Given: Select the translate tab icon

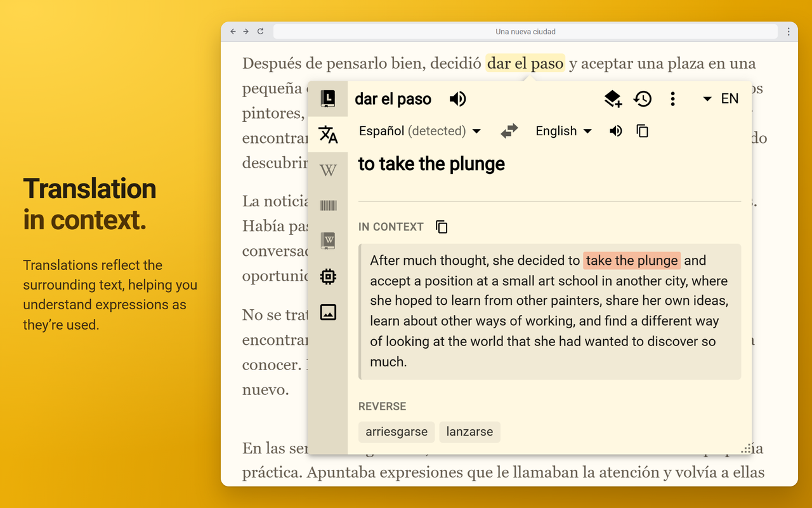Looking at the screenshot, I should click(x=328, y=134).
